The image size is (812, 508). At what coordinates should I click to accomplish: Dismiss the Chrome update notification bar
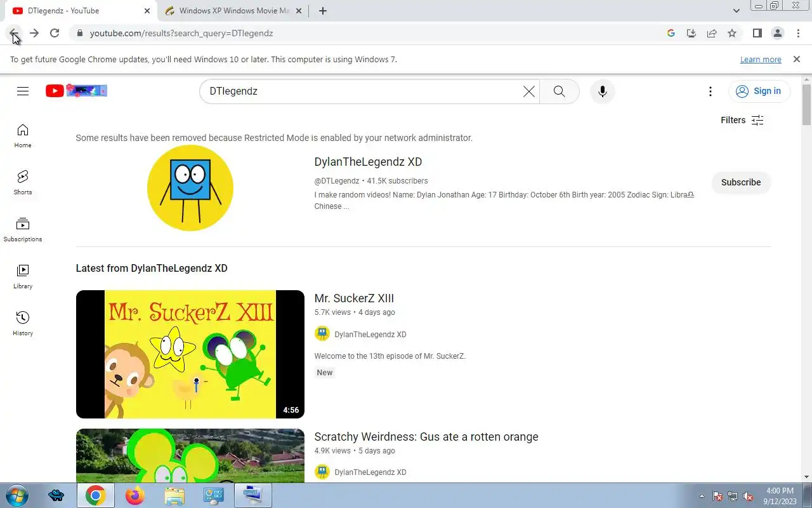point(796,59)
